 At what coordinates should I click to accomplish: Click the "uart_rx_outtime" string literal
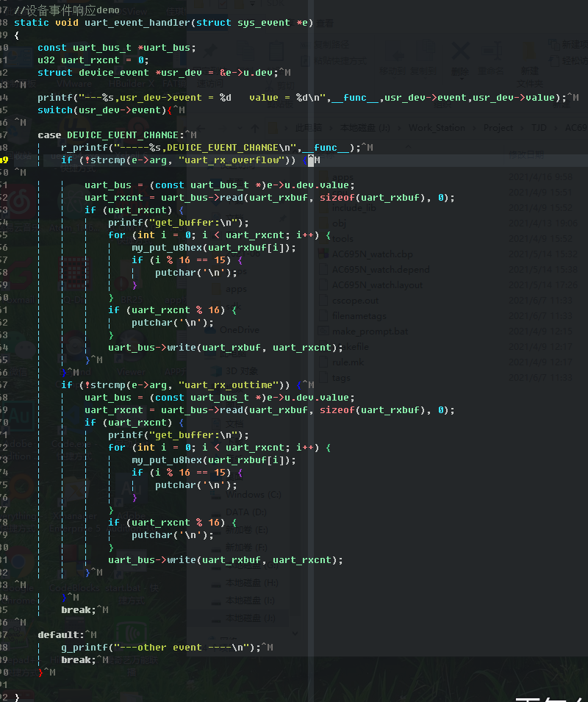point(229,385)
